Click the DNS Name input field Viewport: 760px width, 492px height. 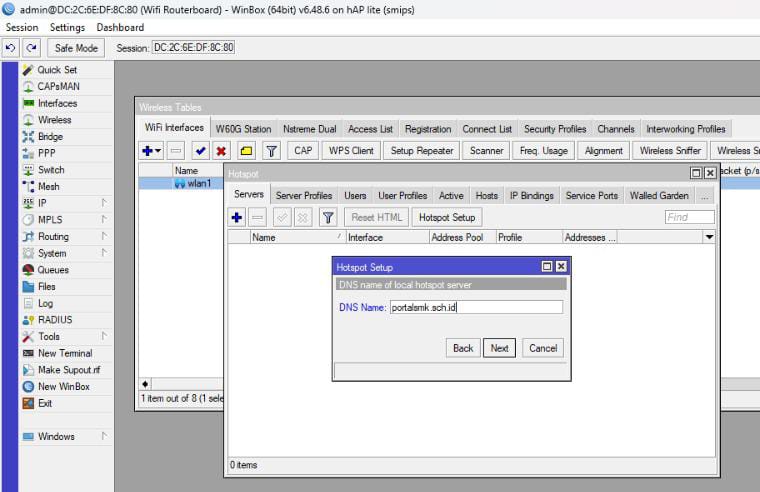[476, 307]
